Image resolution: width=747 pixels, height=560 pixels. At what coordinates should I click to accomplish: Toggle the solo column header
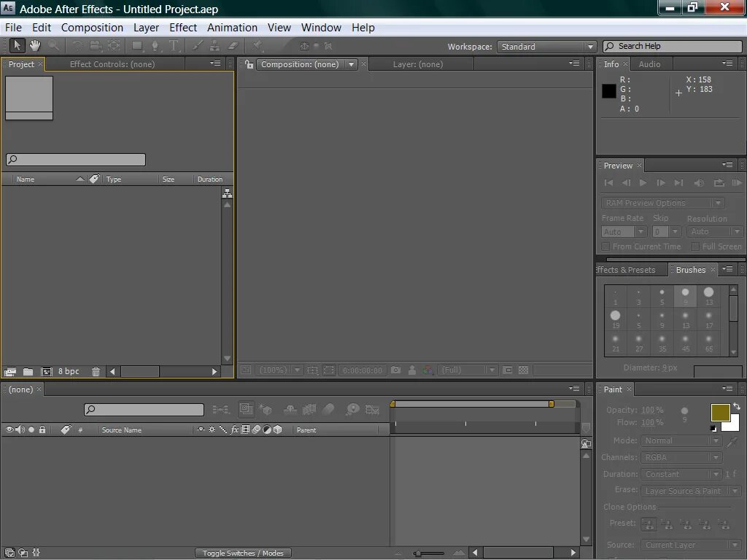31,429
